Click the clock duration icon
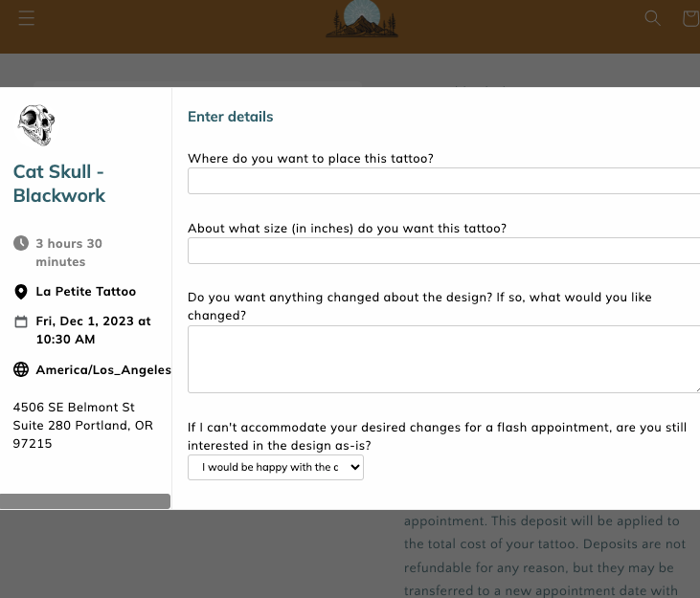 21,243
